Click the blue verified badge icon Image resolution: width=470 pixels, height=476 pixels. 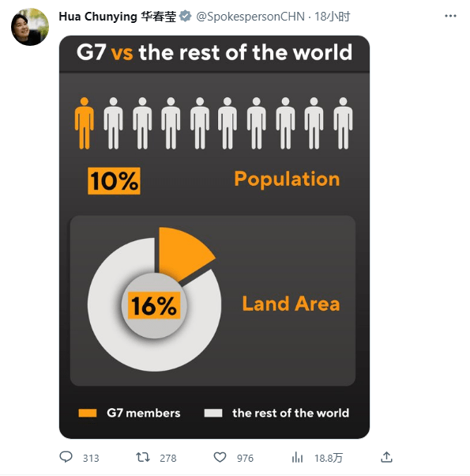[x=186, y=16]
